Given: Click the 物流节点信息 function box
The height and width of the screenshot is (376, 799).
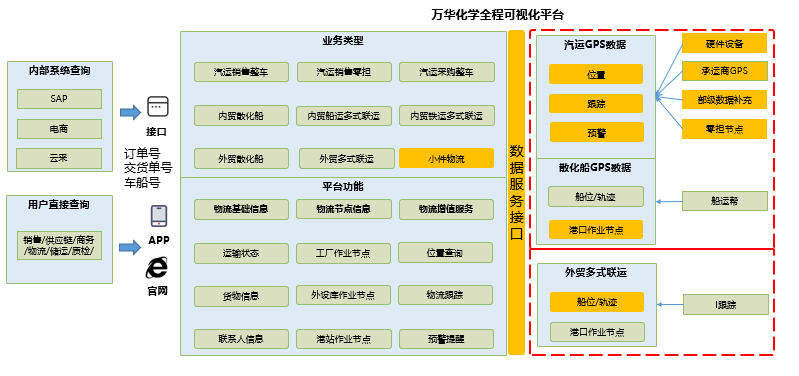Looking at the screenshot, I should [343, 209].
